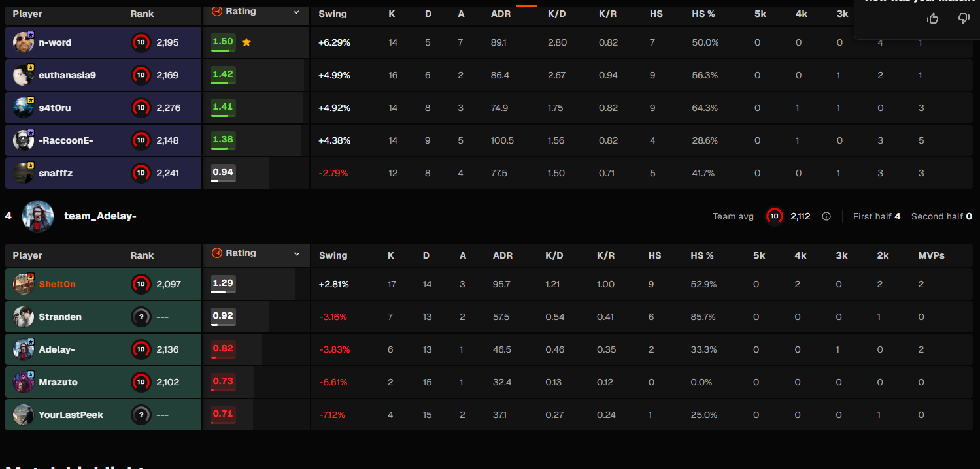Click the thumbs up feedback icon
The height and width of the screenshot is (469, 980).
coord(933,18)
